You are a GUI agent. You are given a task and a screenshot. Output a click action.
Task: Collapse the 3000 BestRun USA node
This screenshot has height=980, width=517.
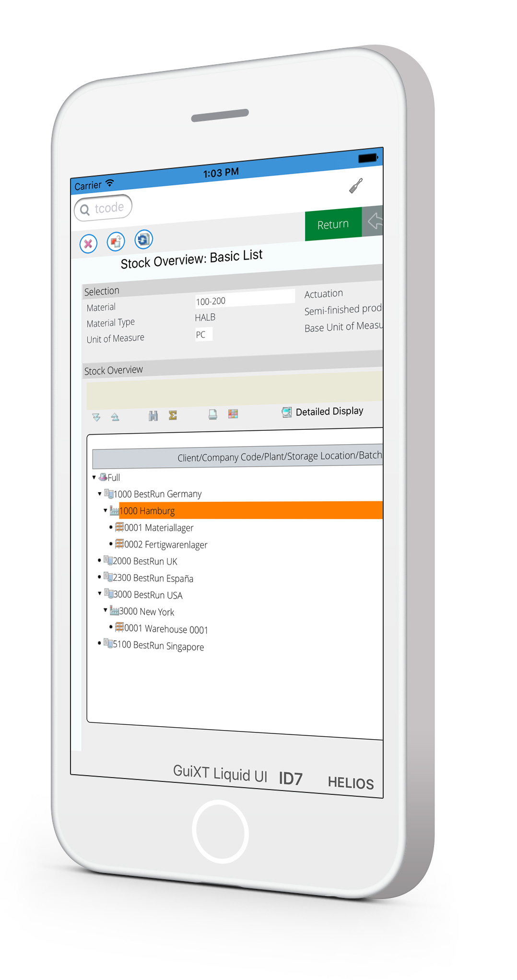coord(100,594)
